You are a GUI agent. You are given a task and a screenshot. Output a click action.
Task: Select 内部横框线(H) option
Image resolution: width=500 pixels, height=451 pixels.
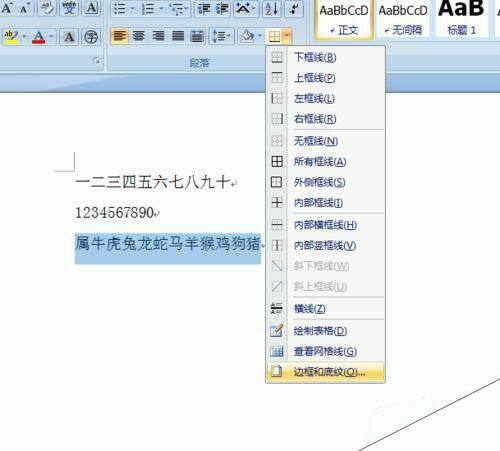(325, 225)
